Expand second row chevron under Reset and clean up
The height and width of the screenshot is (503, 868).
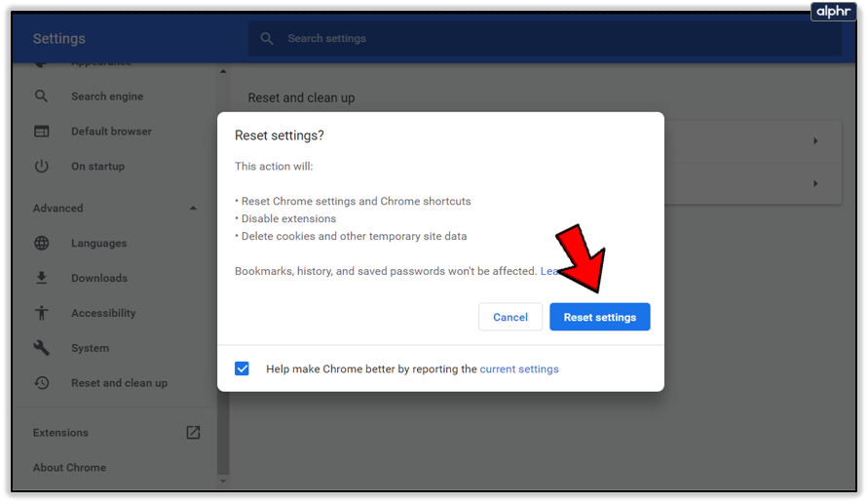click(815, 183)
